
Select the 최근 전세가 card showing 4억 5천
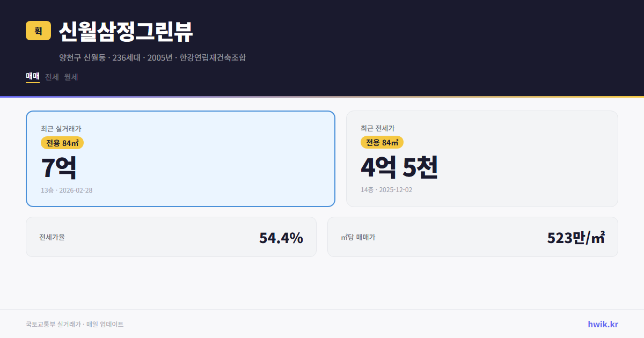click(482, 158)
